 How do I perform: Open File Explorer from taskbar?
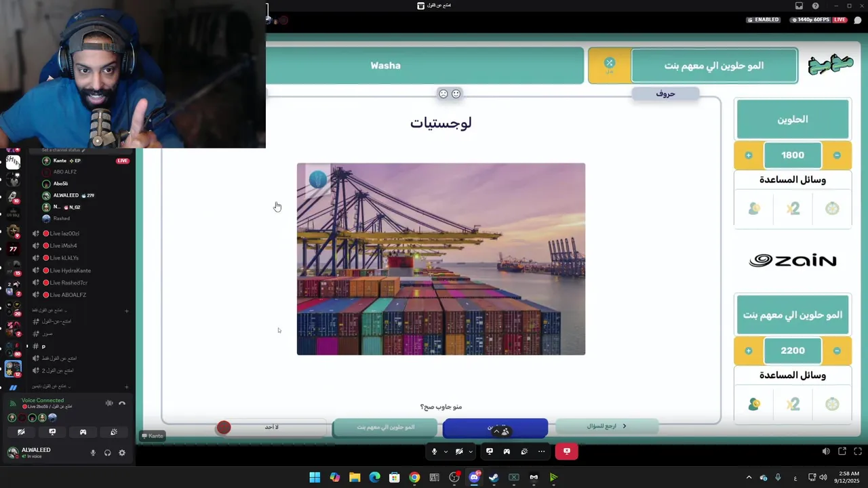355,477
